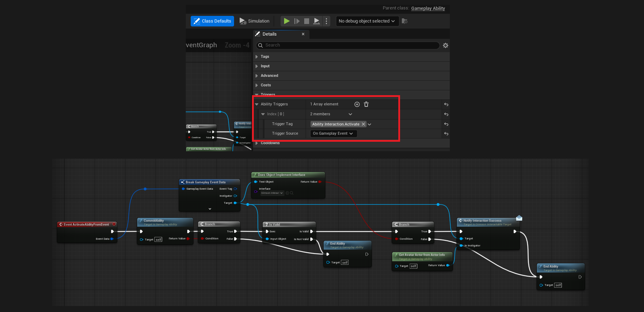Click the Is Valid output exec pin
Viewport: 644px width, 312px height.
[312, 232]
